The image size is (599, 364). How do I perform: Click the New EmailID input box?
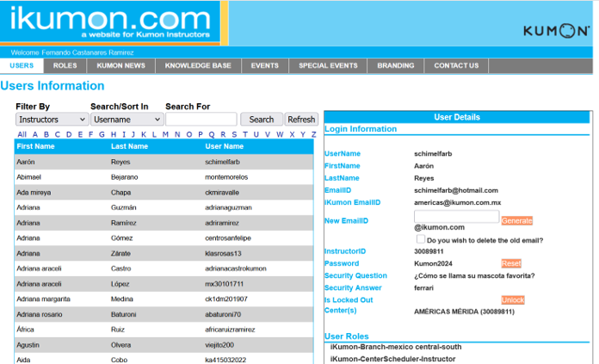[456, 217]
